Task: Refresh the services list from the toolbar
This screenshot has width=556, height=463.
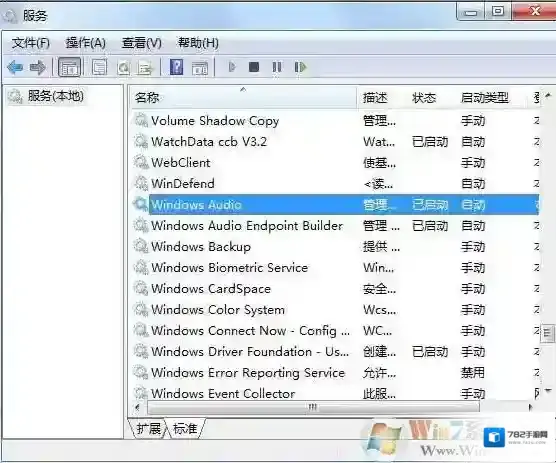Action: (123, 67)
